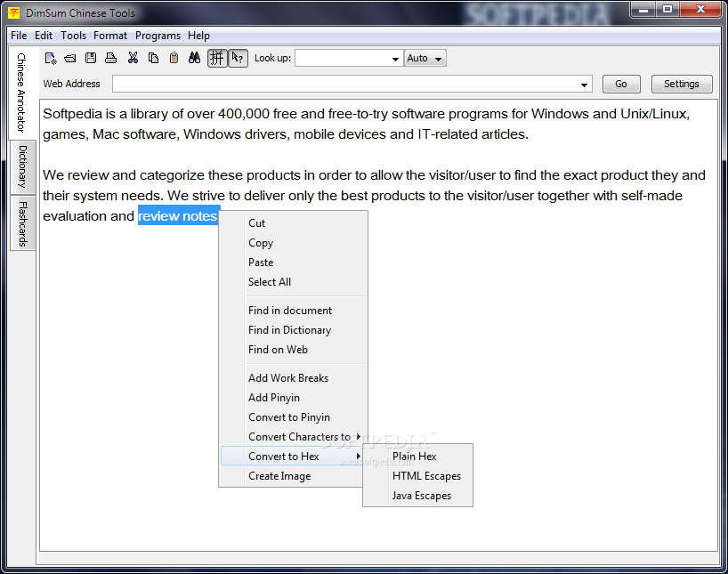
Task: Toggle the pinyin annotation button
Action: (x=217, y=58)
